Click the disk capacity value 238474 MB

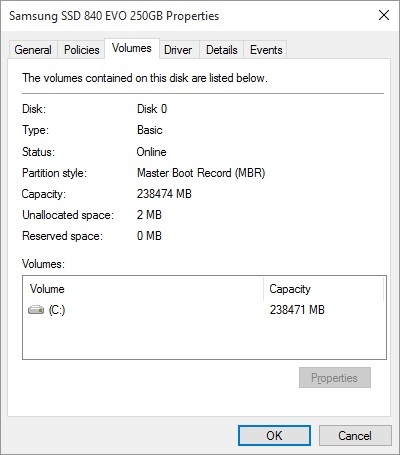(164, 194)
